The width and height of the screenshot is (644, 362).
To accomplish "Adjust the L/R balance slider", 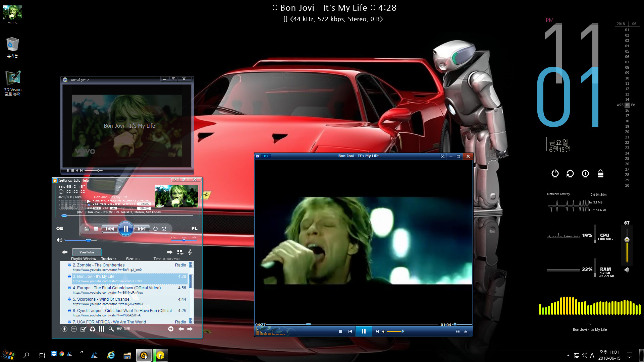I will tap(184, 240).
